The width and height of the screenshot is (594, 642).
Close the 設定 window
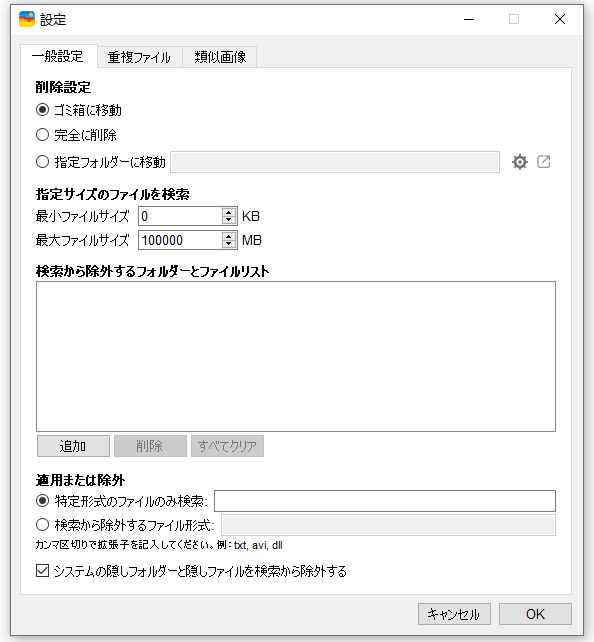560,19
